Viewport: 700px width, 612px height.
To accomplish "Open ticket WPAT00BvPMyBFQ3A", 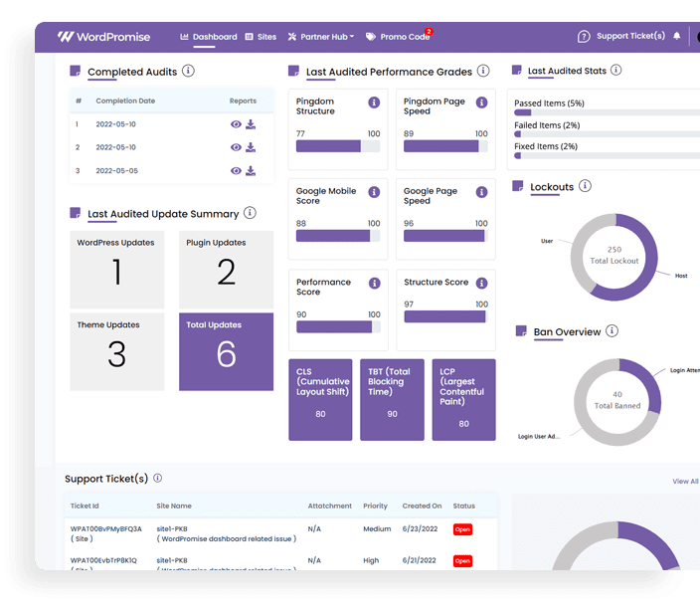I will [x=105, y=529].
